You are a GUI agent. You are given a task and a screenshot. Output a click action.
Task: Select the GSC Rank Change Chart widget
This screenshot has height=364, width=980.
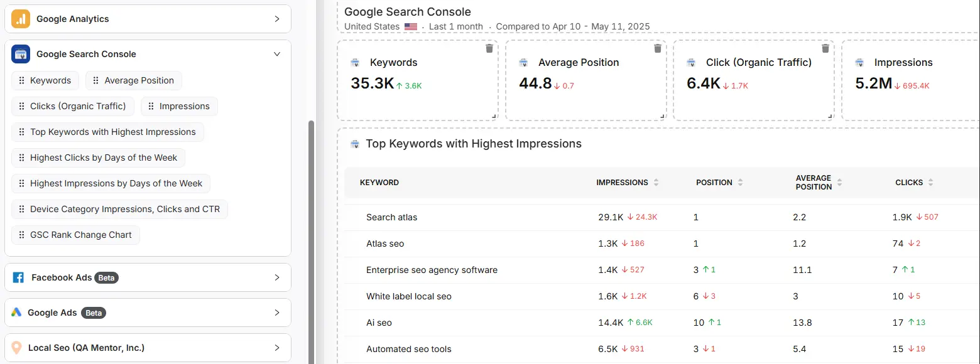point(75,235)
